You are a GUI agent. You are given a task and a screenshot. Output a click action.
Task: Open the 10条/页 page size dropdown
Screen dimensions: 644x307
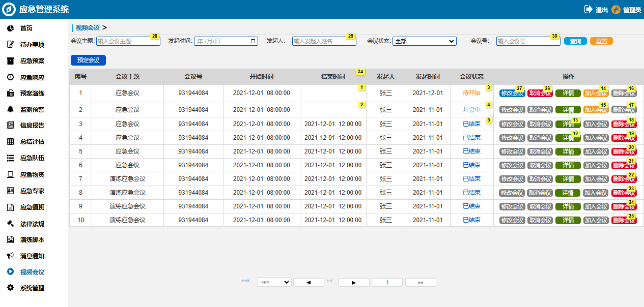[274, 282]
